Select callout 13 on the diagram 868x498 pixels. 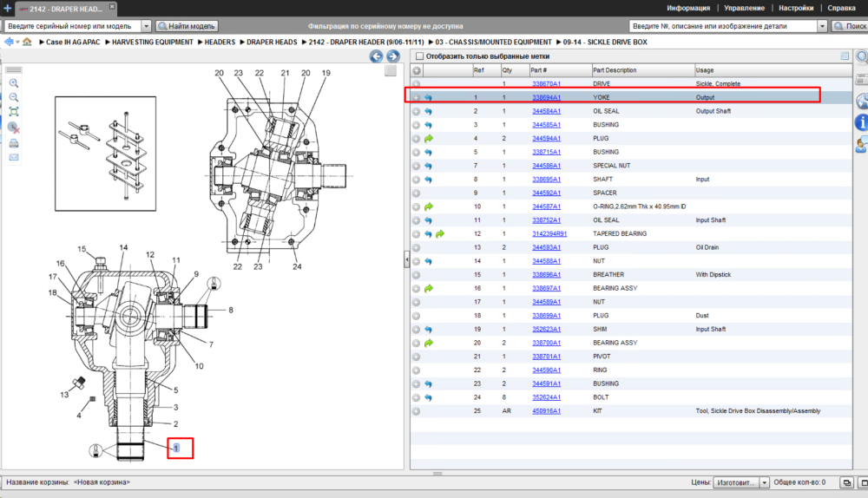tap(64, 395)
